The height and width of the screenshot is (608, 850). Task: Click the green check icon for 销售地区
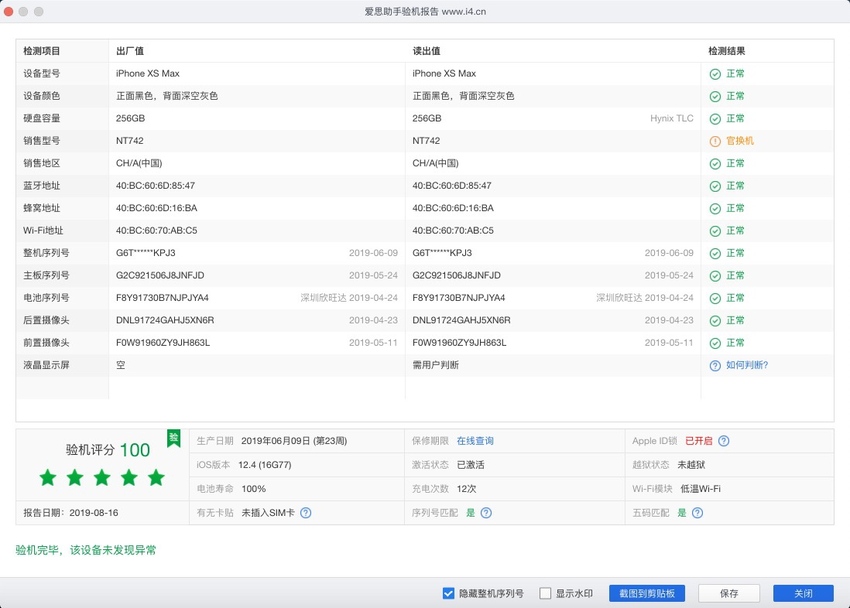pyautogui.click(x=715, y=164)
